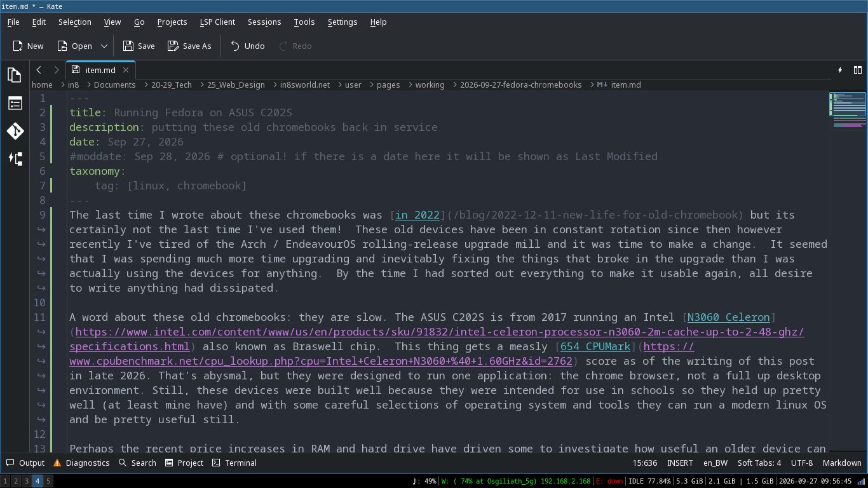Close the item.md tab
Viewport: 868px width, 488px height.
coord(126,70)
